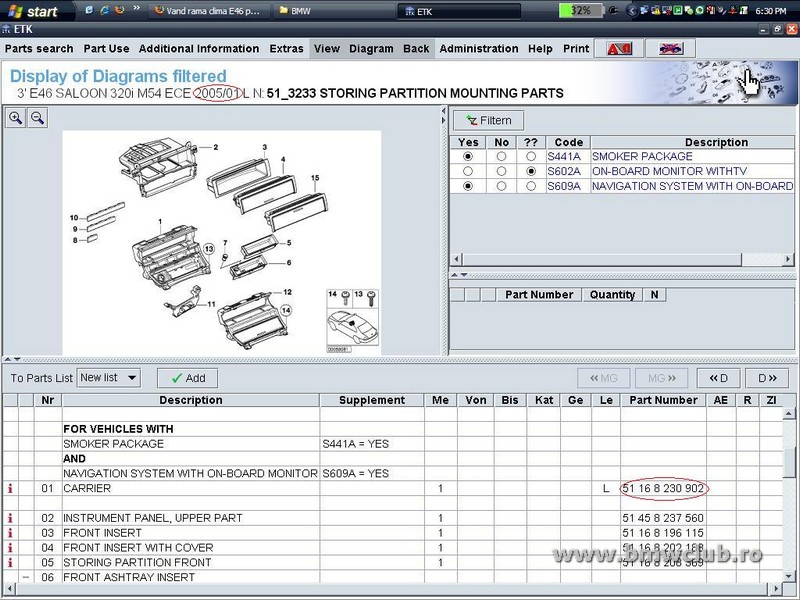
Task: Click the red warning triangle toolbar button
Action: tap(619, 48)
